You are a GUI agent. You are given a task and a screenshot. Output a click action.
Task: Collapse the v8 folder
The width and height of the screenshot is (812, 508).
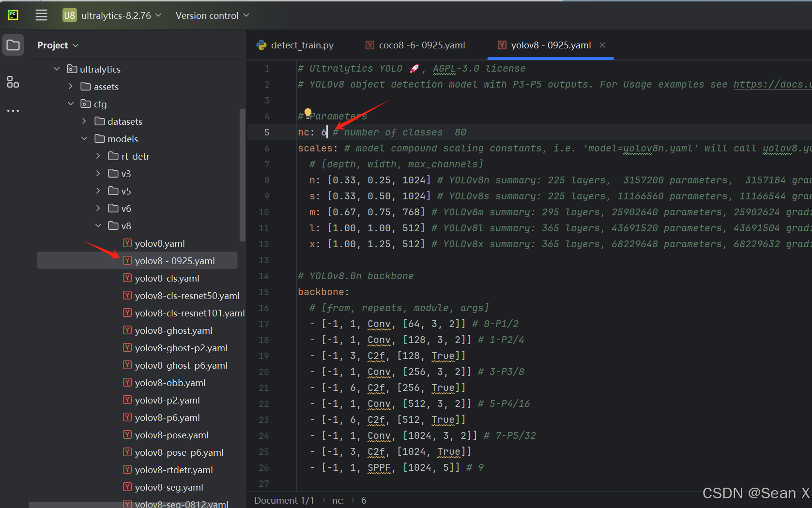click(98, 225)
